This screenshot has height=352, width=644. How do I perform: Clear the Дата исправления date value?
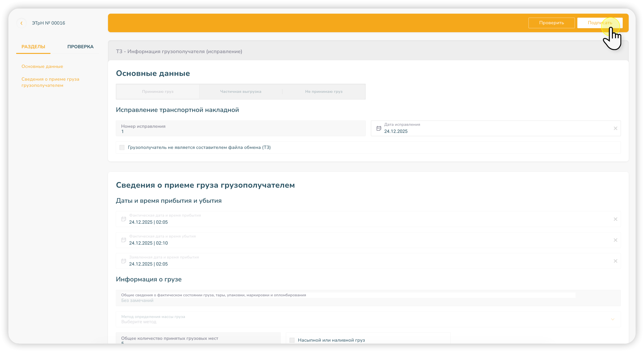point(615,128)
